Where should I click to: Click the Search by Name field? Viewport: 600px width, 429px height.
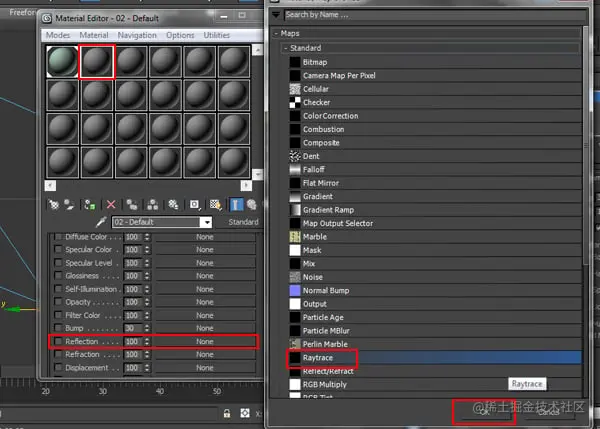[435, 15]
